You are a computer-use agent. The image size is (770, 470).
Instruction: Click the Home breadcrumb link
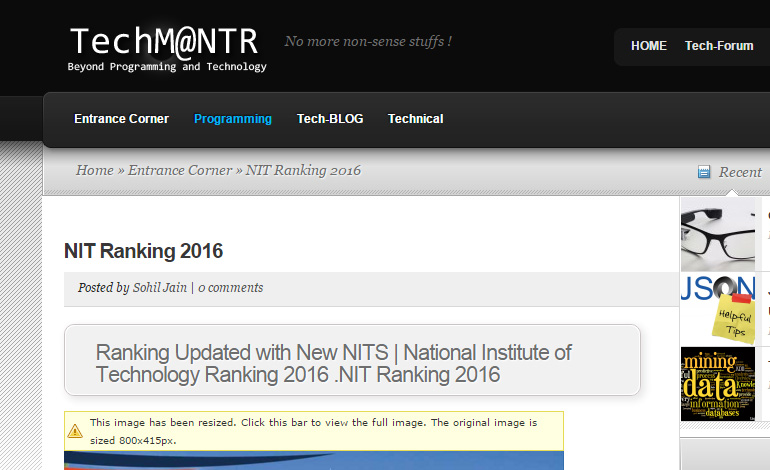(94, 170)
